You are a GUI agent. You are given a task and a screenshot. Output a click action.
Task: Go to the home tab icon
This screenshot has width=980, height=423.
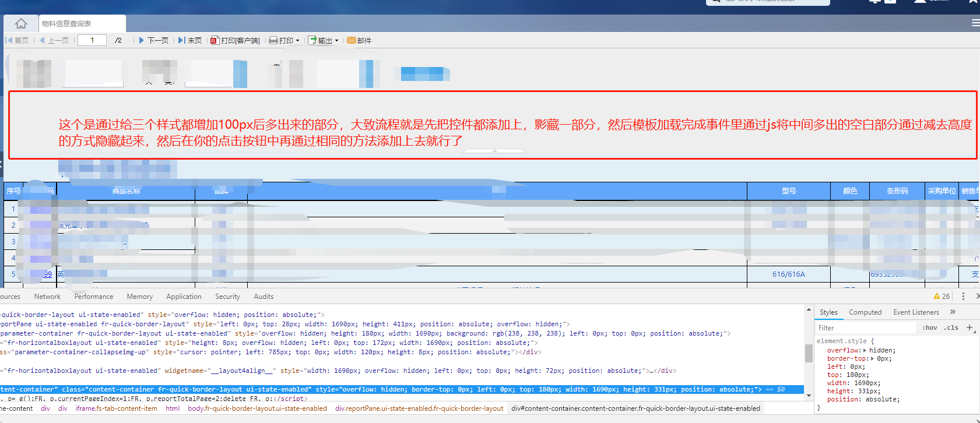pyautogui.click(x=21, y=23)
